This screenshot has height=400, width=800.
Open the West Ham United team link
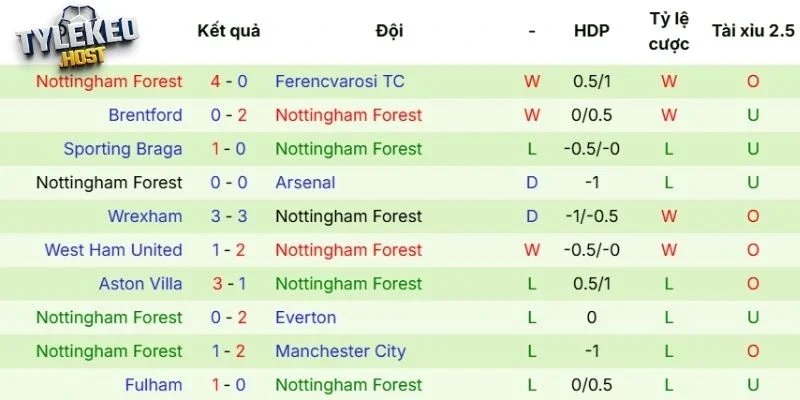click(x=113, y=250)
